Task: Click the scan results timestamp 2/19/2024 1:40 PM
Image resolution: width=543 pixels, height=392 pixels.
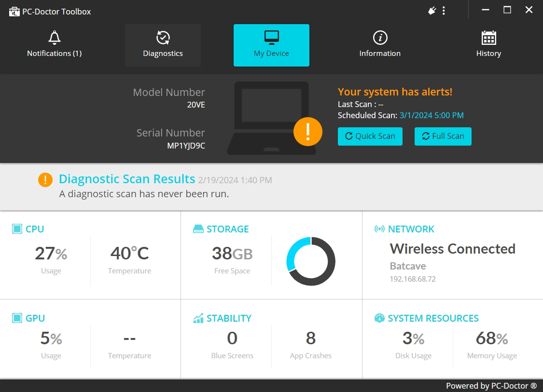Action: [235, 180]
